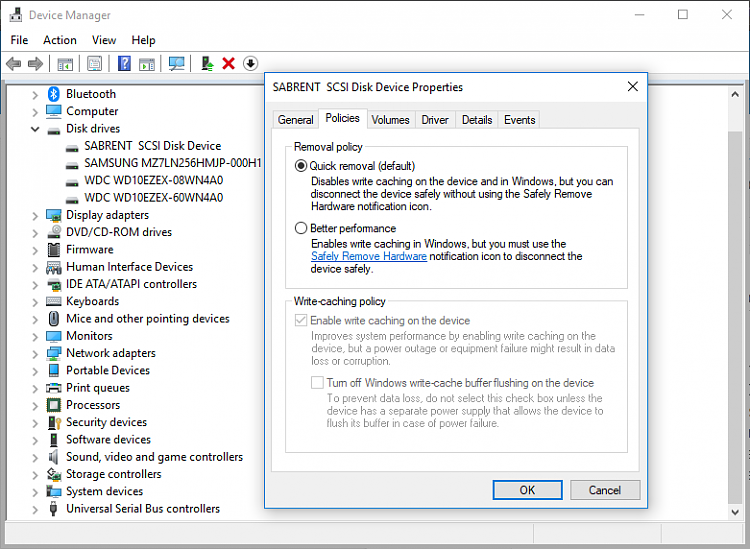The image size is (750, 549).
Task: Open the Help menu
Action: point(143,40)
